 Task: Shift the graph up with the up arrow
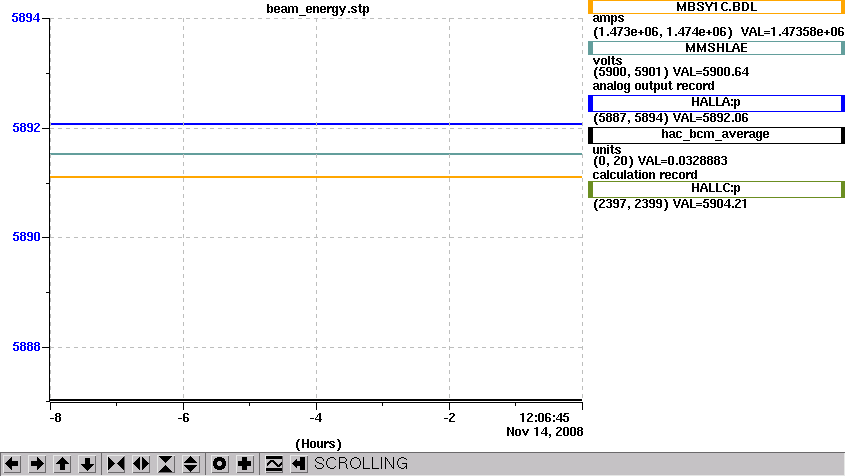[x=62, y=464]
